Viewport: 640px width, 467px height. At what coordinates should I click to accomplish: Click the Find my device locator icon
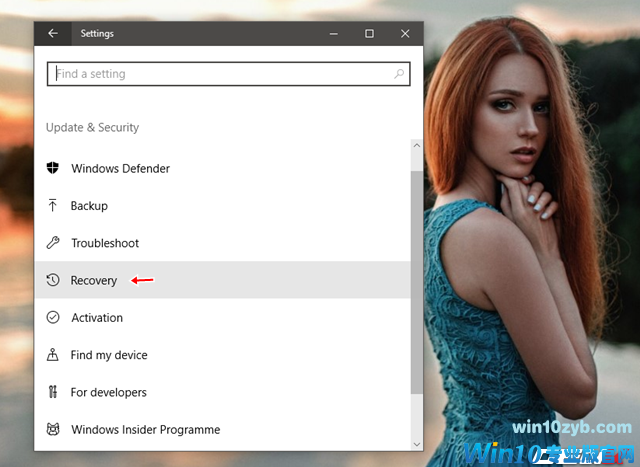point(53,354)
